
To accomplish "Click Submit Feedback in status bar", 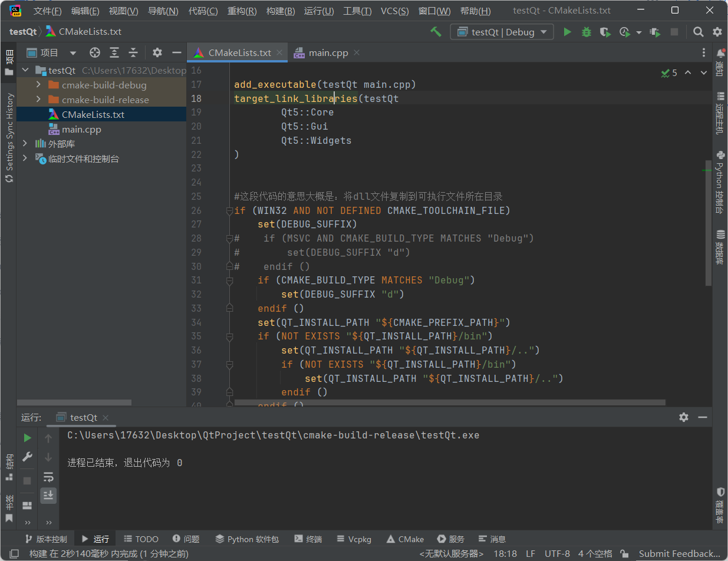I will click(x=679, y=553).
